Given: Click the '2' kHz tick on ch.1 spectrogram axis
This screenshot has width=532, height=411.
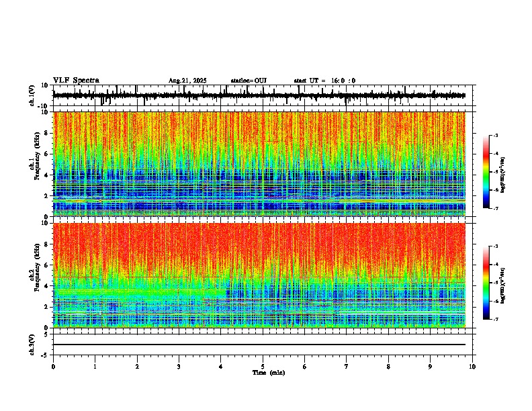Looking at the screenshot, I should (x=47, y=195).
